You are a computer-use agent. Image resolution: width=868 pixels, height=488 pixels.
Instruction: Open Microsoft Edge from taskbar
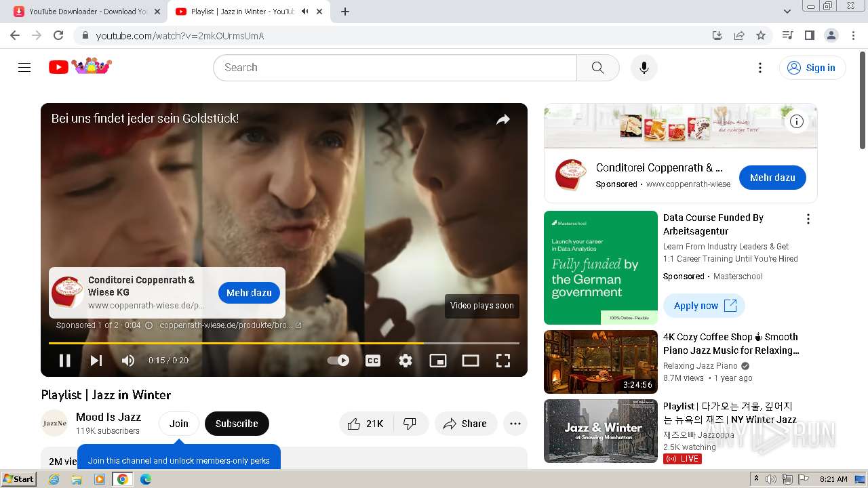point(145,479)
